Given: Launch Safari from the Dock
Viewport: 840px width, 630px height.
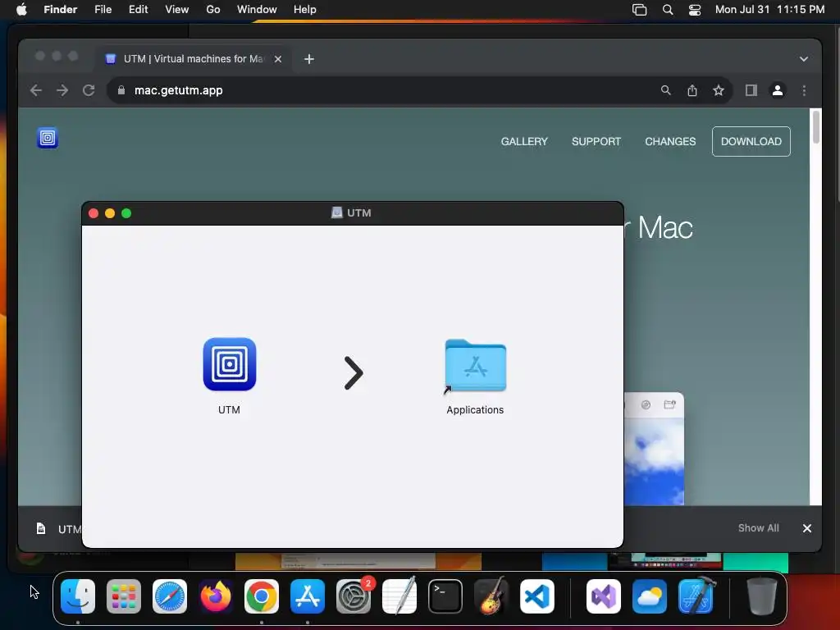Looking at the screenshot, I should tap(170, 596).
